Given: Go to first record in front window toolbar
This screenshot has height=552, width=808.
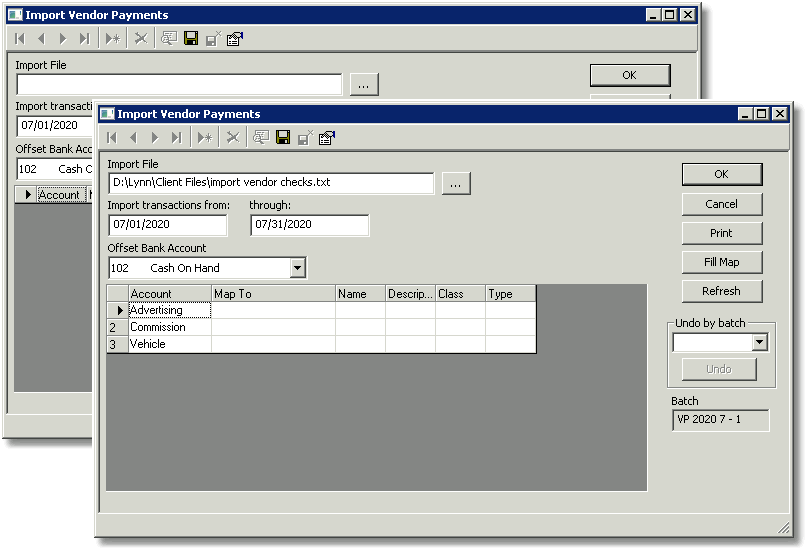Looking at the screenshot, I should tap(112, 138).
